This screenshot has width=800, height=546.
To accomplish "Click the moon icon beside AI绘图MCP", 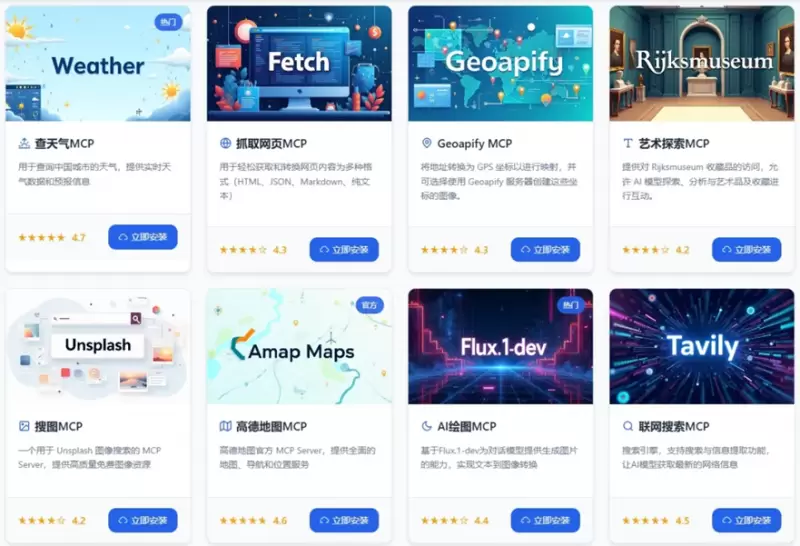I will (x=427, y=426).
